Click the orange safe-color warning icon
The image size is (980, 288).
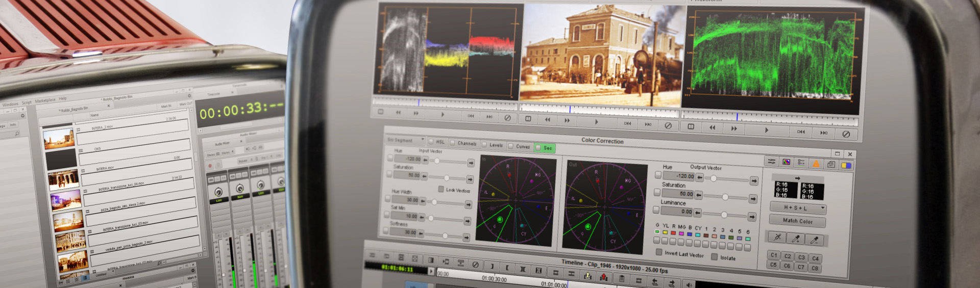pyautogui.click(x=816, y=164)
